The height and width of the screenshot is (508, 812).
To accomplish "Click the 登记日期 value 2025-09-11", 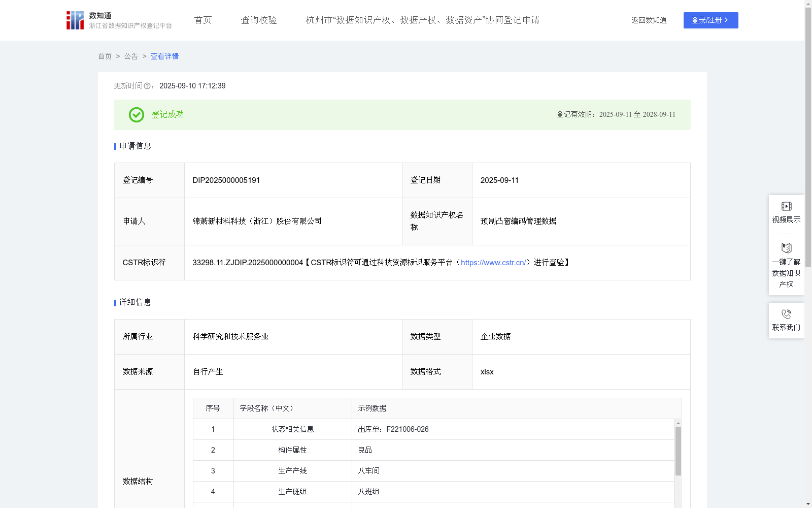I will pos(499,180).
